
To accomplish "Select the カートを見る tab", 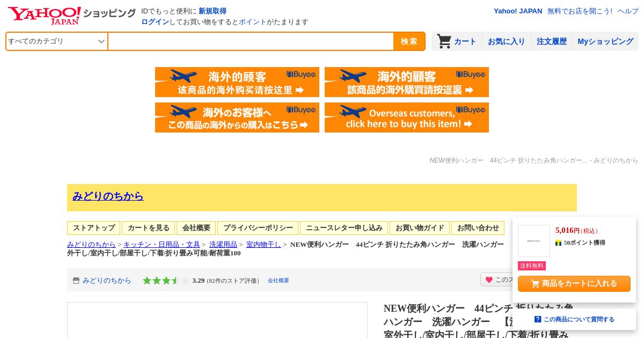I will [x=149, y=228].
